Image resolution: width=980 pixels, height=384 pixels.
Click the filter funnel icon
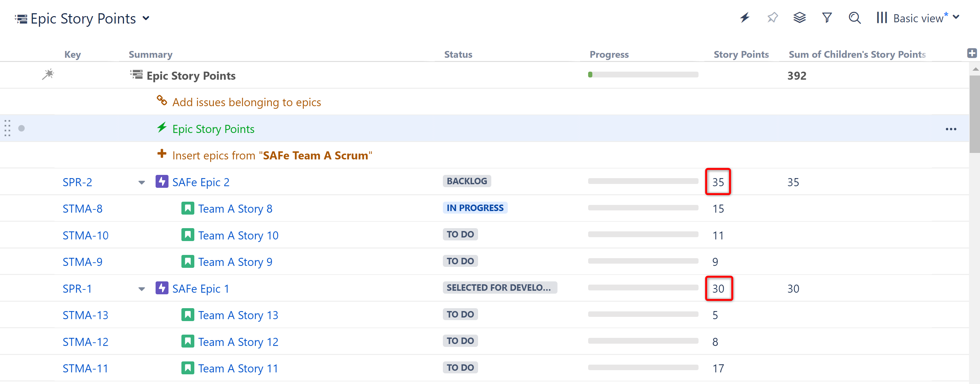point(827,17)
